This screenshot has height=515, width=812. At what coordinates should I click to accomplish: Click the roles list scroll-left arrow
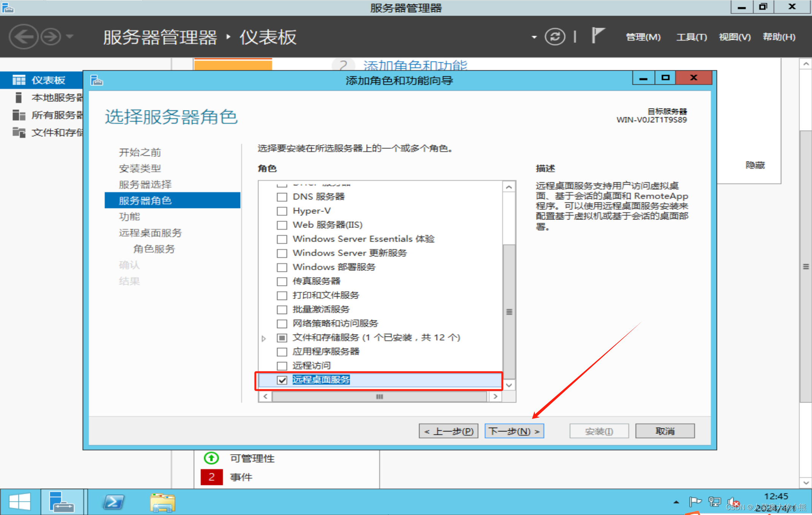point(265,397)
